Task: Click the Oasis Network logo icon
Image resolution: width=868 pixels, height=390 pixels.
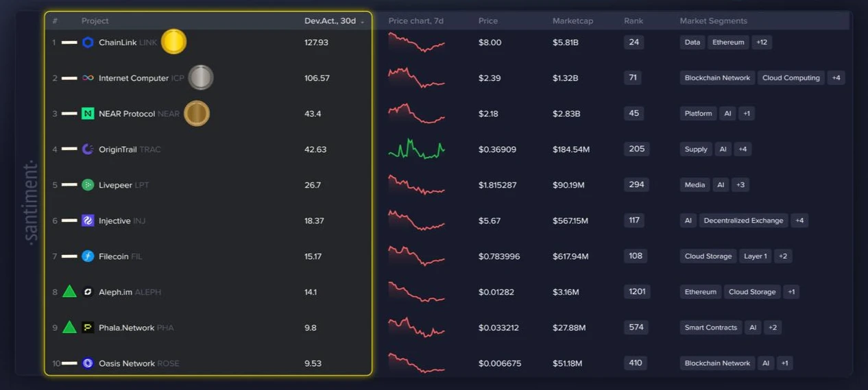Action: 88,363
